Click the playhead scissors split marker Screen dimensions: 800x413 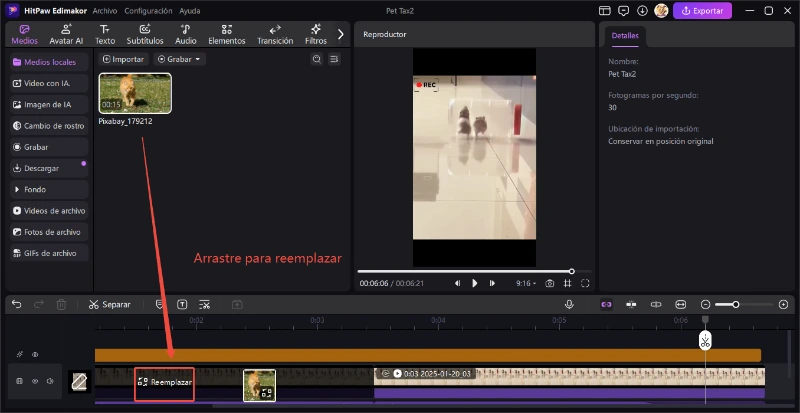point(705,340)
